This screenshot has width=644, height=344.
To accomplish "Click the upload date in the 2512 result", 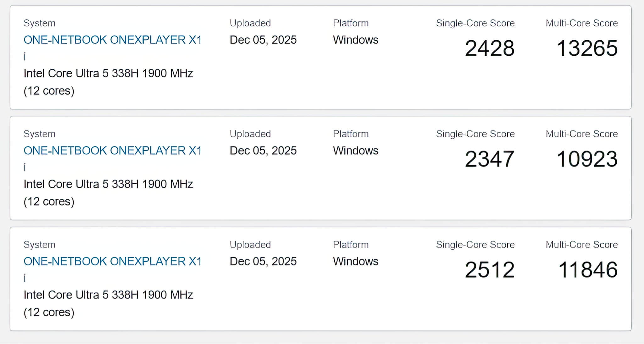I will (263, 261).
